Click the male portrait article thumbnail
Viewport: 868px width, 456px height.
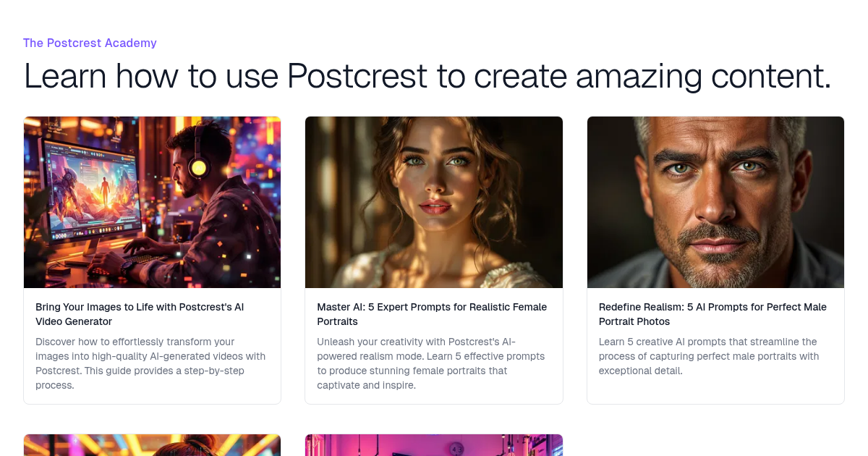click(x=715, y=202)
